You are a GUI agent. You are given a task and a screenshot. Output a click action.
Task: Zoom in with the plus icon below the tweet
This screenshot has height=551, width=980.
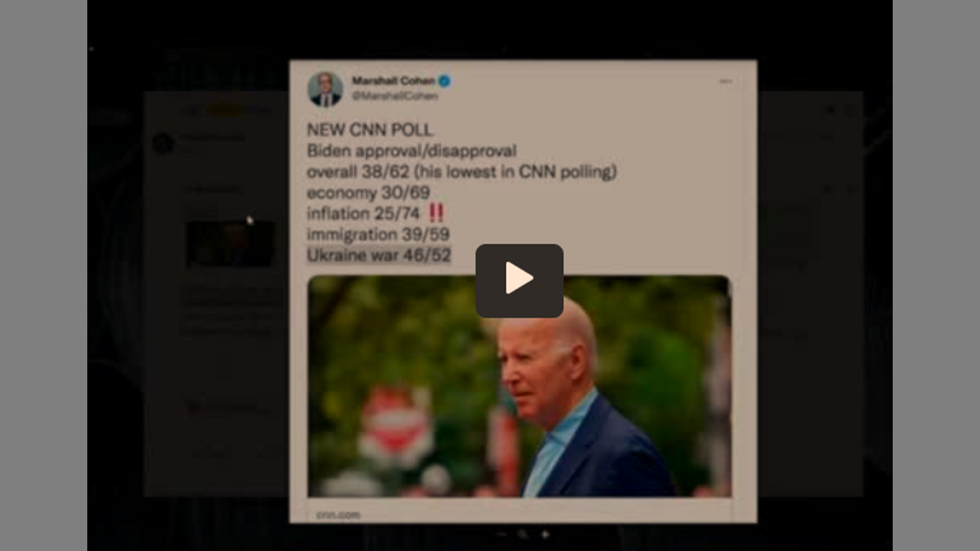[545, 534]
